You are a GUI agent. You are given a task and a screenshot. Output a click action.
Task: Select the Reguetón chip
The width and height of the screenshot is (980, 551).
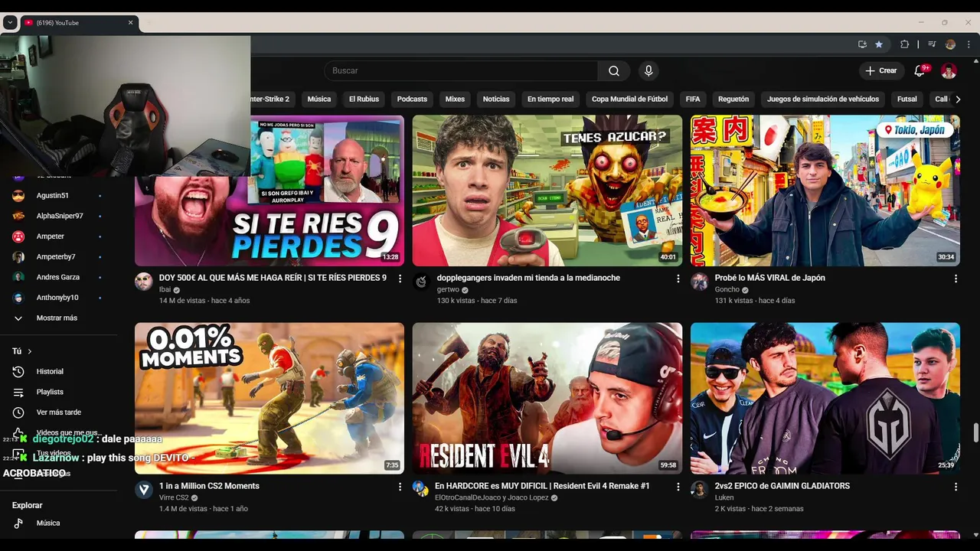[x=733, y=99]
